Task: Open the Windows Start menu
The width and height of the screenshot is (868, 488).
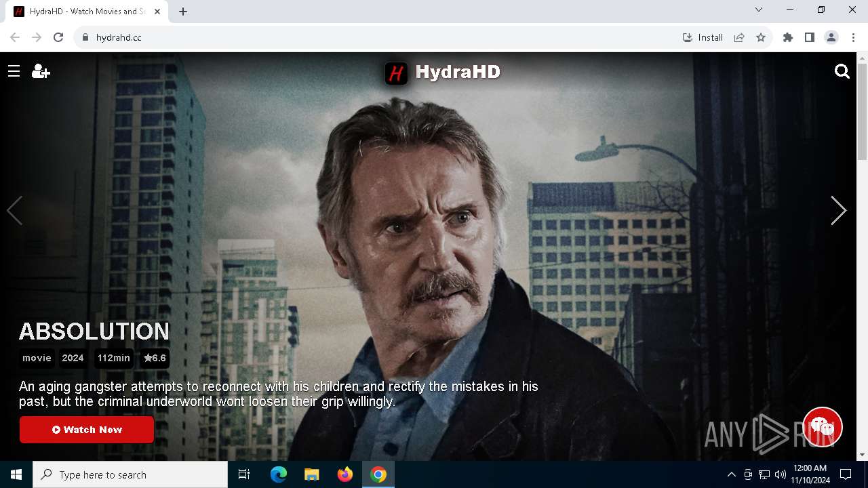Action: point(16,474)
